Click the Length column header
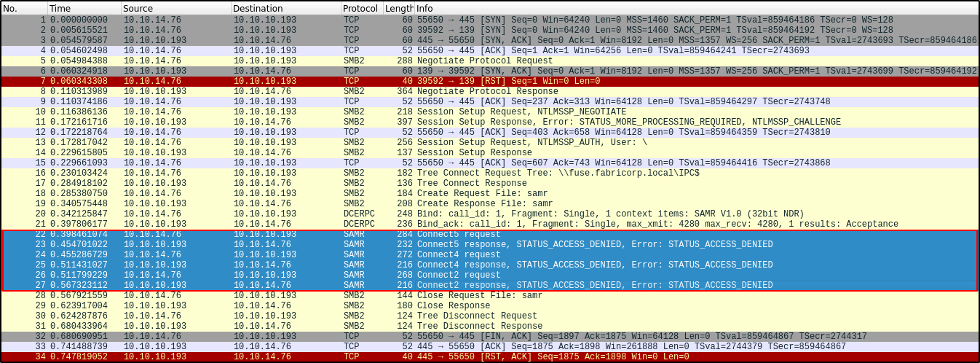Viewport: 980px width, 363px height. pos(398,8)
